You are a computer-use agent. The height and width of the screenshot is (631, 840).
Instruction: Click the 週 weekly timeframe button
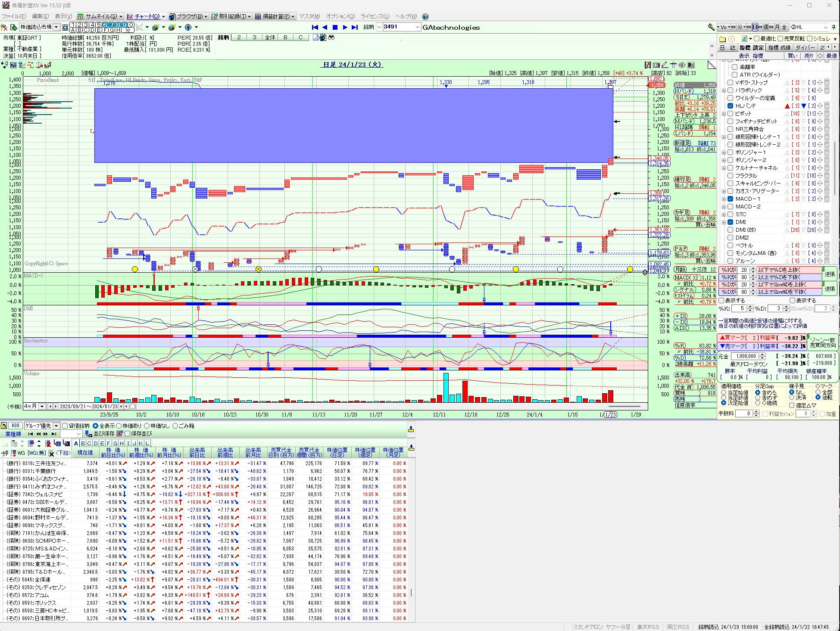click(766, 27)
